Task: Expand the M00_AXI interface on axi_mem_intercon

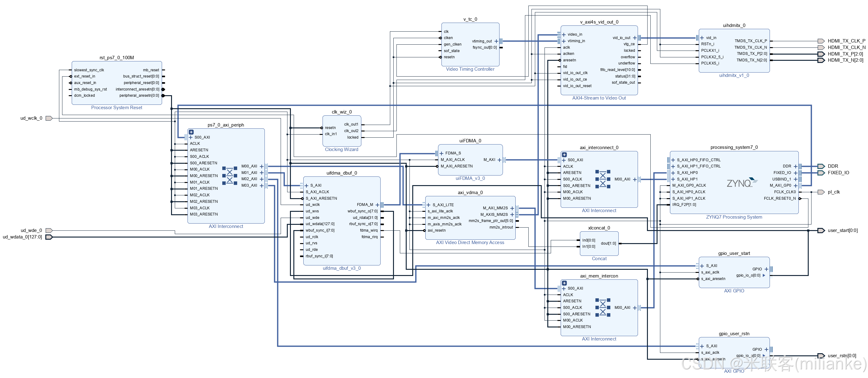Action: pos(635,308)
